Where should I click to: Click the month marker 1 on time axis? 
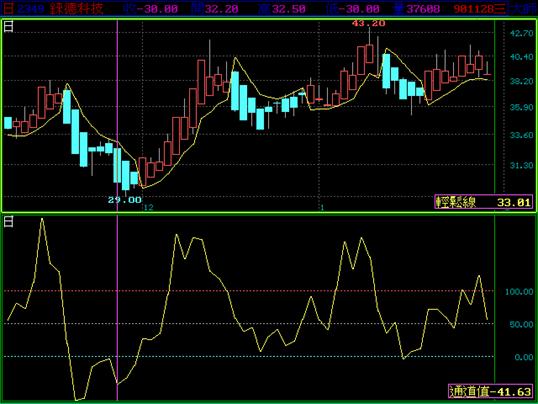(x=322, y=207)
